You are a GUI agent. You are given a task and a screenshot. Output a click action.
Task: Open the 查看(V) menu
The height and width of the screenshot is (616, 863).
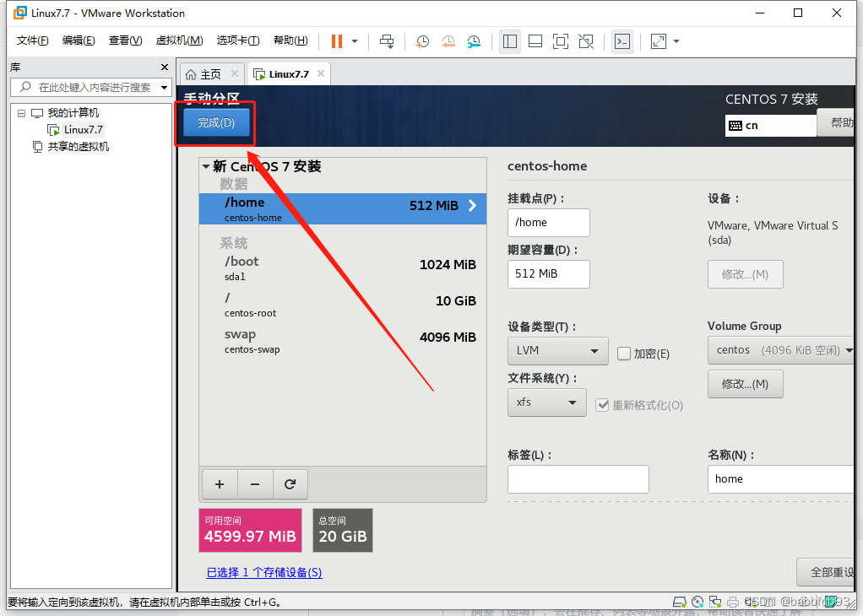[126, 41]
